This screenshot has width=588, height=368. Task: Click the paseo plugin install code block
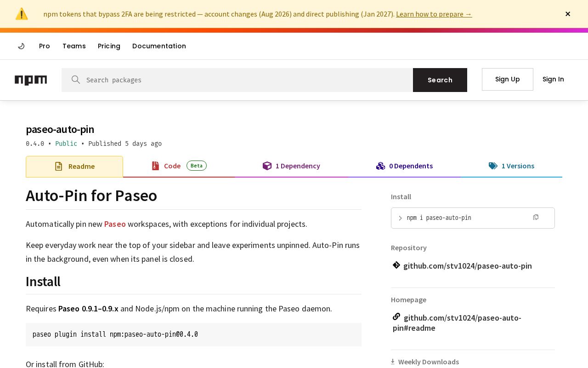193,334
